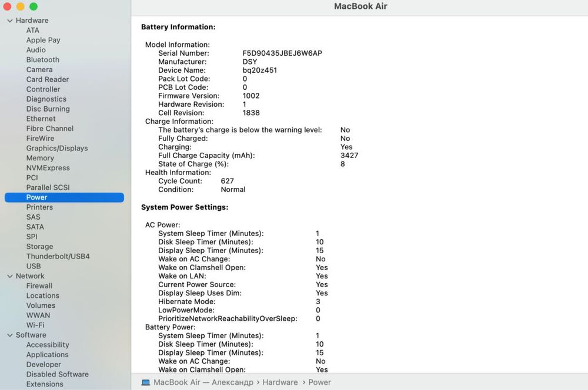Open Firewall under Network
Viewport: 588px width, 390px height.
pyautogui.click(x=39, y=286)
